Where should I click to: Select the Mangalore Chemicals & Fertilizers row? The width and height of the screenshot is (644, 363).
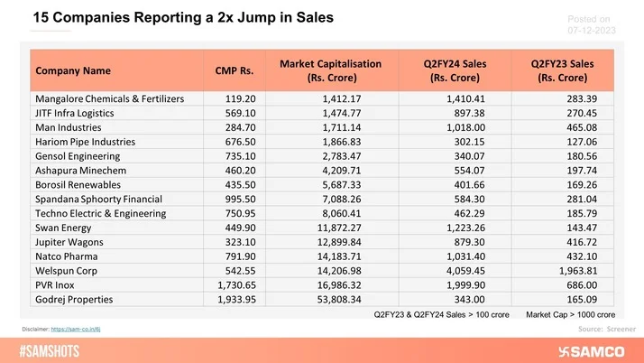(109, 98)
